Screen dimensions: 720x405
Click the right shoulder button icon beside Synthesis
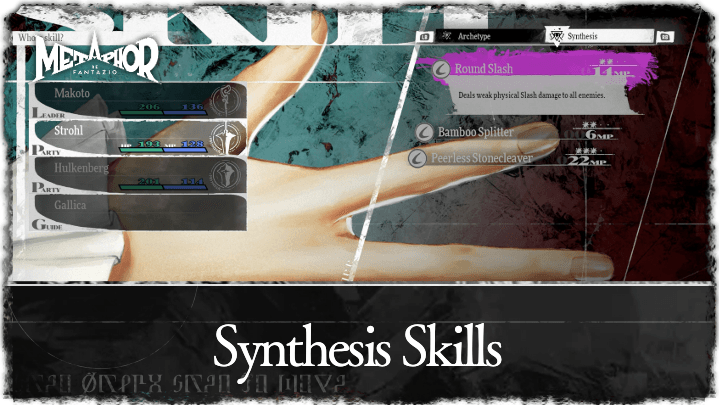tap(665, 36)
